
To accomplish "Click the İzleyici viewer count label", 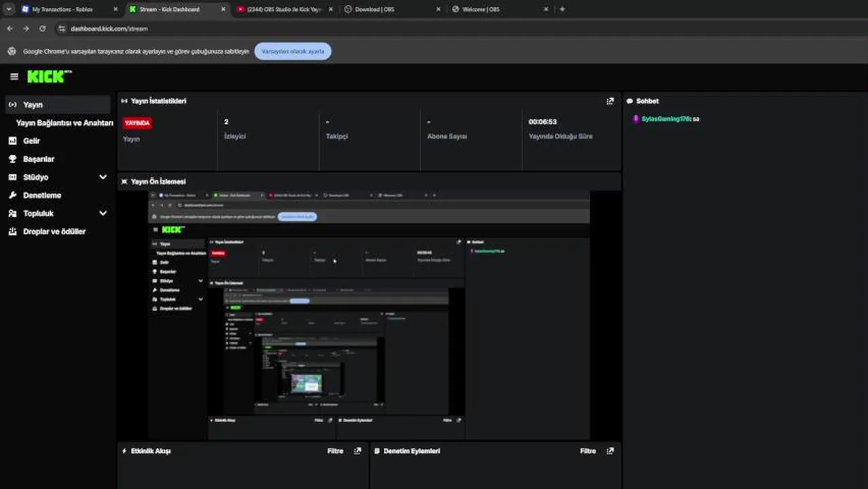I will tap(235, 137).
